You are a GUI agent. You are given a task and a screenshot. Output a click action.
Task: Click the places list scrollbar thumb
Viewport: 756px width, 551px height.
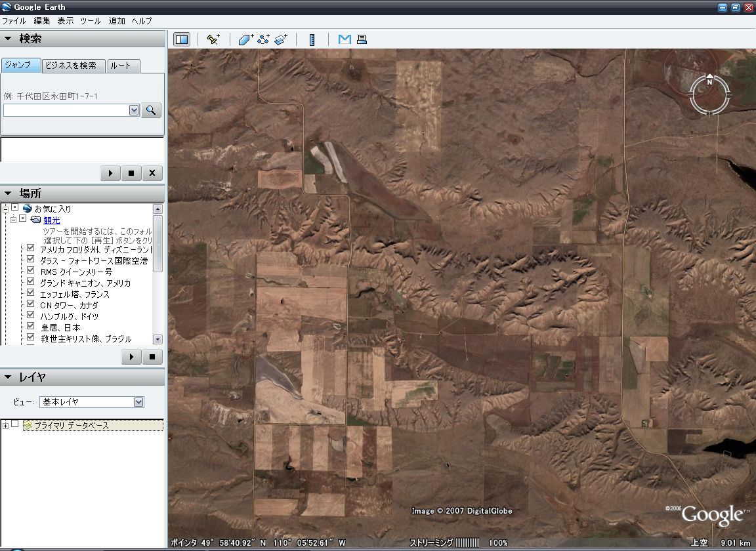(x=157, y=244)
